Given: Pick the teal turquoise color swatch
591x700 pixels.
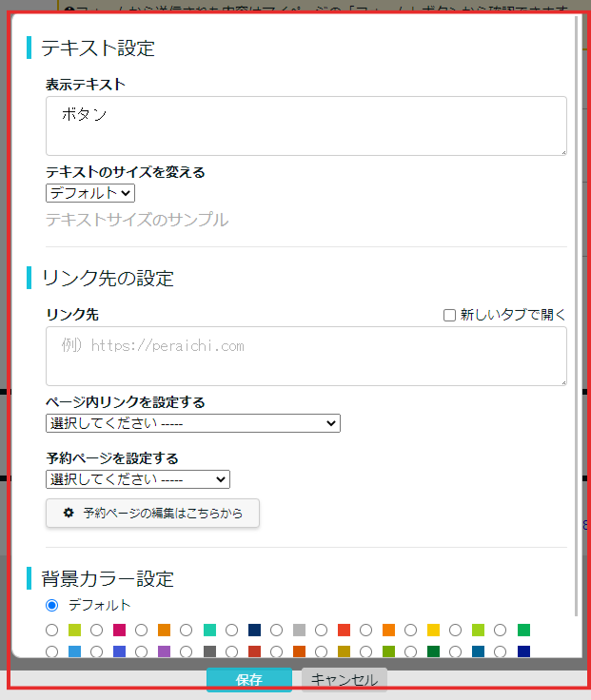Looking at the screenshot, I should (x=209, y=630).
